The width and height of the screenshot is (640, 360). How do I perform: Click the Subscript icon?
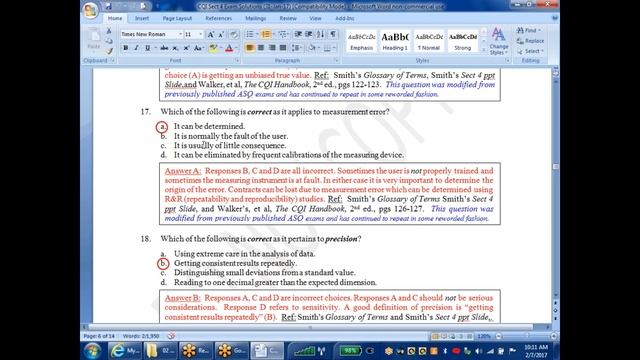click(x=175, y=48)
